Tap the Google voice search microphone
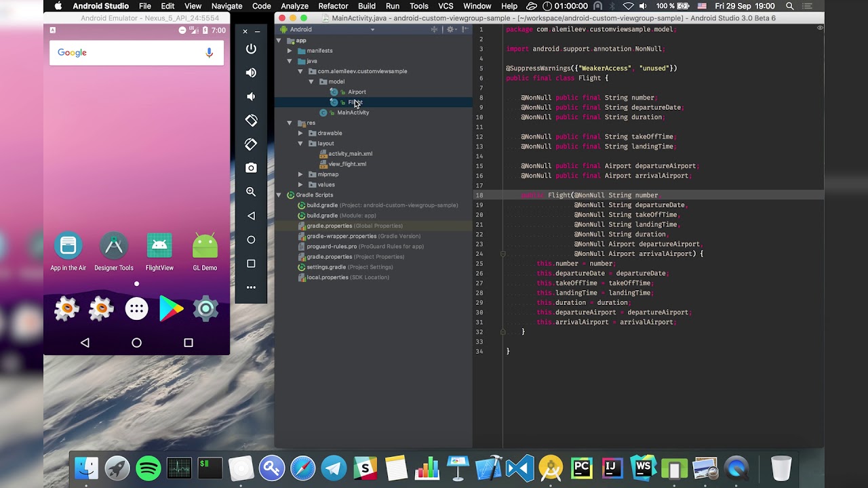Screen dimensions: 868x488 point(209,52)
